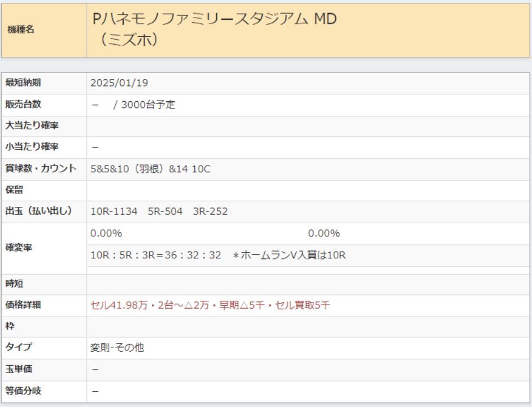Click the red price text セル41.98万
The image size is (532, 407).
click(x=119, y=305)
